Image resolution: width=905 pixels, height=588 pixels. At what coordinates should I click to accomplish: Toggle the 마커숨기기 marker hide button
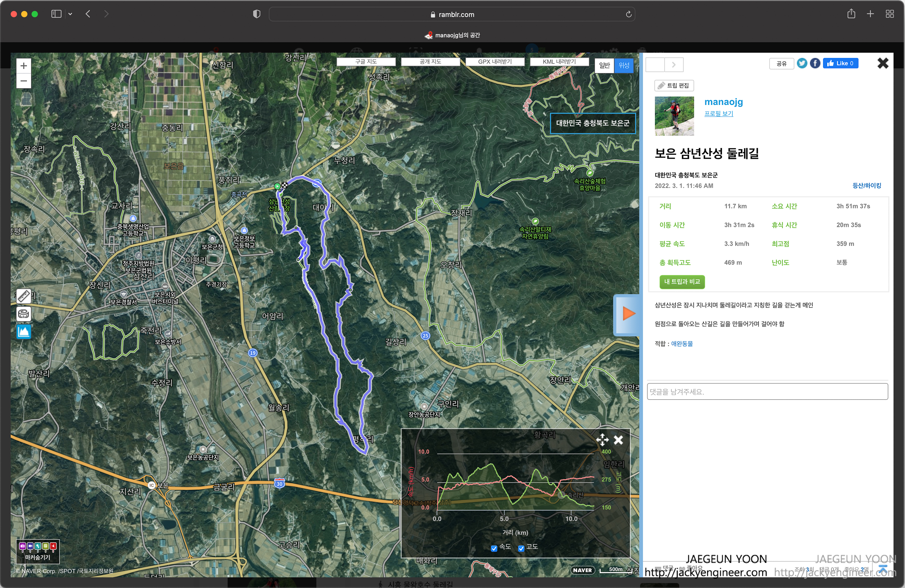pos(37,551)
